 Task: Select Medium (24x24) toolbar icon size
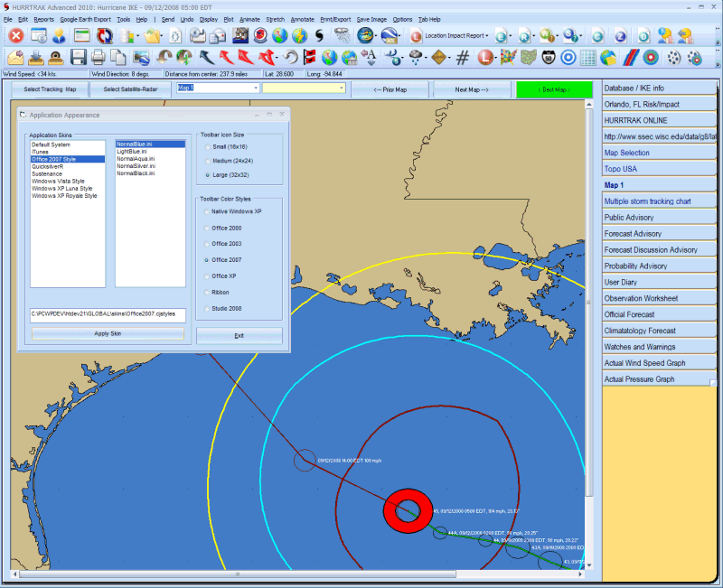click(x=209, y=160)
